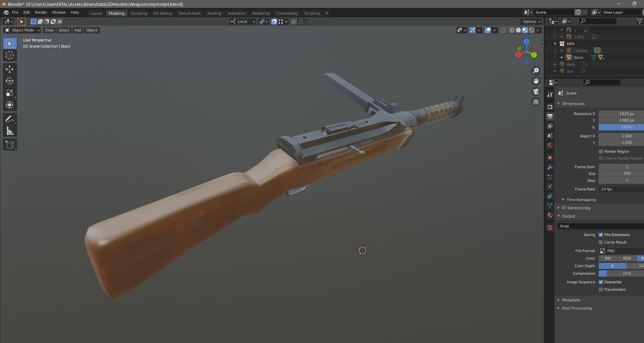Toggle the Stereoscopy checkbox

pos(564,208)
